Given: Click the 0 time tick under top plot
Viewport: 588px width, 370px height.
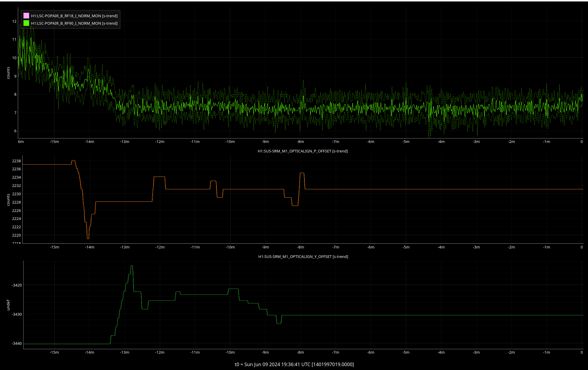Looking at the screenshot, I should [581, 141].
